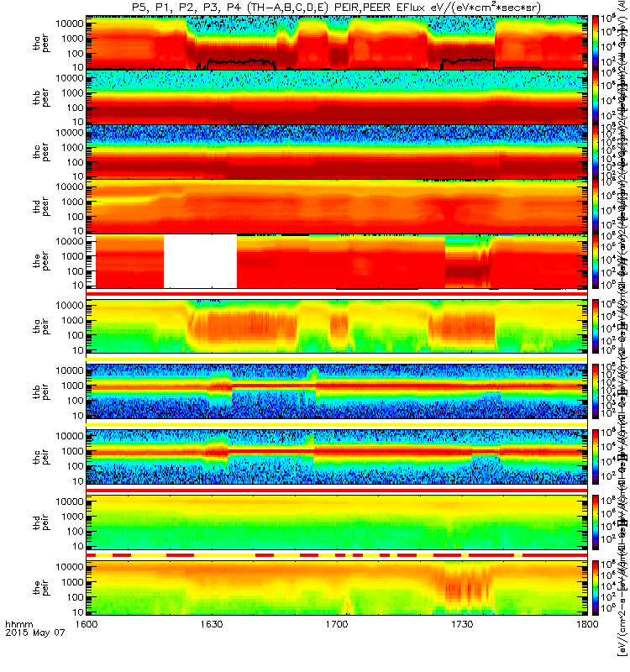Click the the peir ion spectrogram panel

337,587
